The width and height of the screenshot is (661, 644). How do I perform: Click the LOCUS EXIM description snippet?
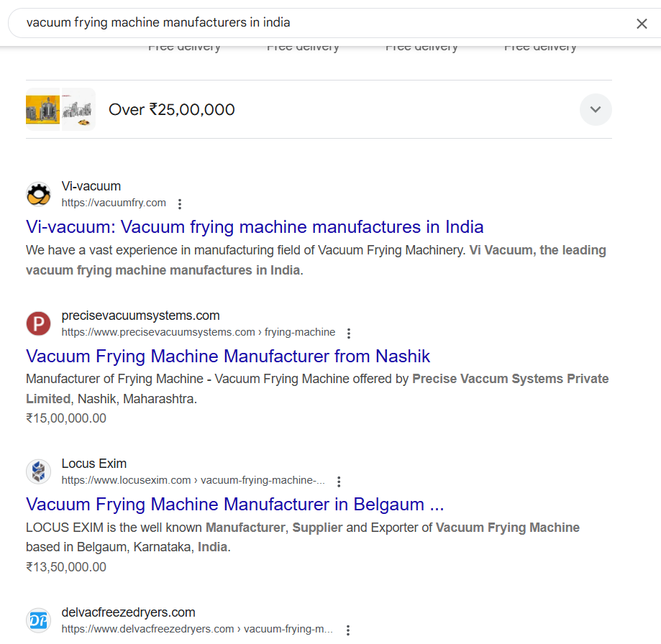(303, 537)
